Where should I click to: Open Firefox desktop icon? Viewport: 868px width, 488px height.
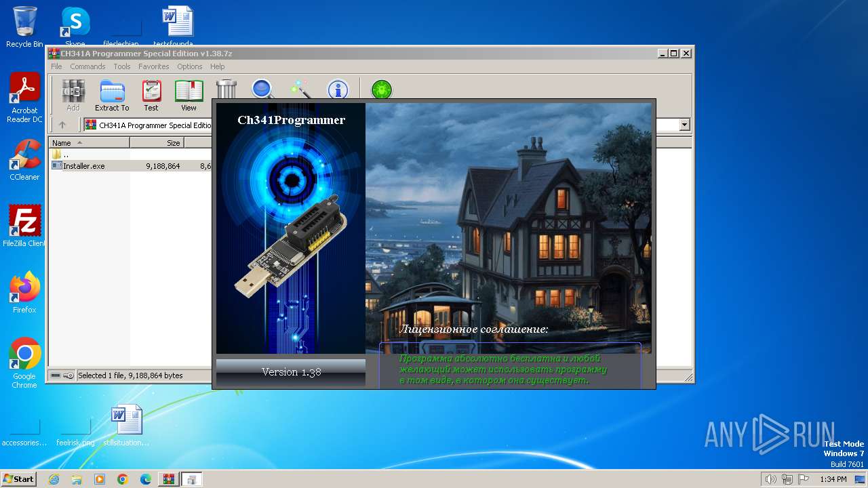pos(24,292)
